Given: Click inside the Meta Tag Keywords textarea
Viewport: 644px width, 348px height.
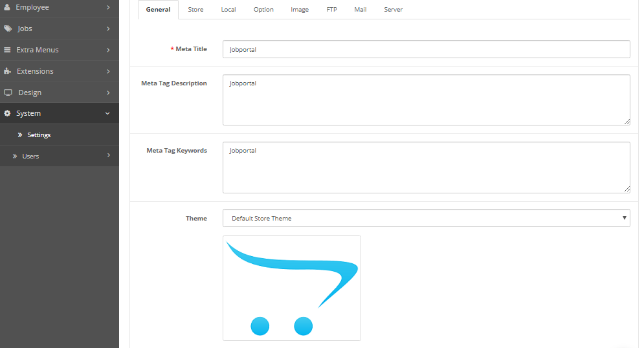Looking at the screenshot, I should tap(426, 167).
